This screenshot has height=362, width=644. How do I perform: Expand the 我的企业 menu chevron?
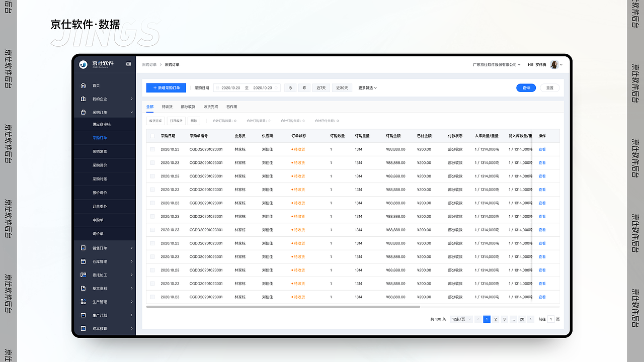[x=132, y=99]
